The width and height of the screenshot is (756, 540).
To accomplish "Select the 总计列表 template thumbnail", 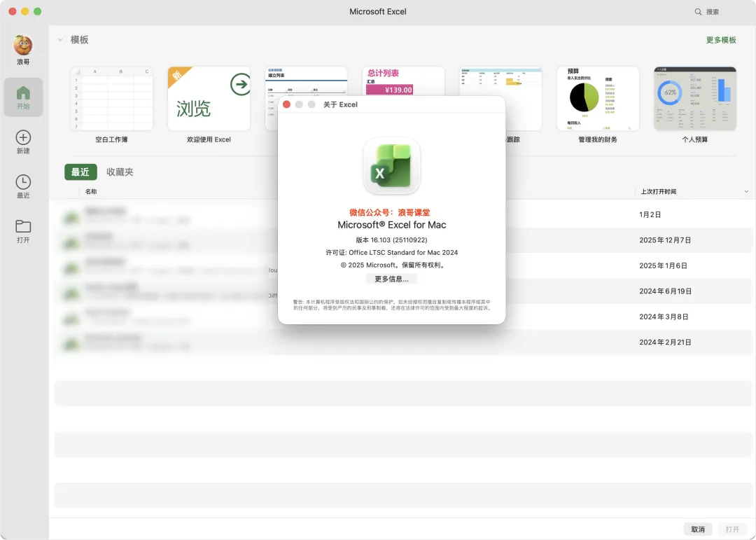I will tap(403, 81).
